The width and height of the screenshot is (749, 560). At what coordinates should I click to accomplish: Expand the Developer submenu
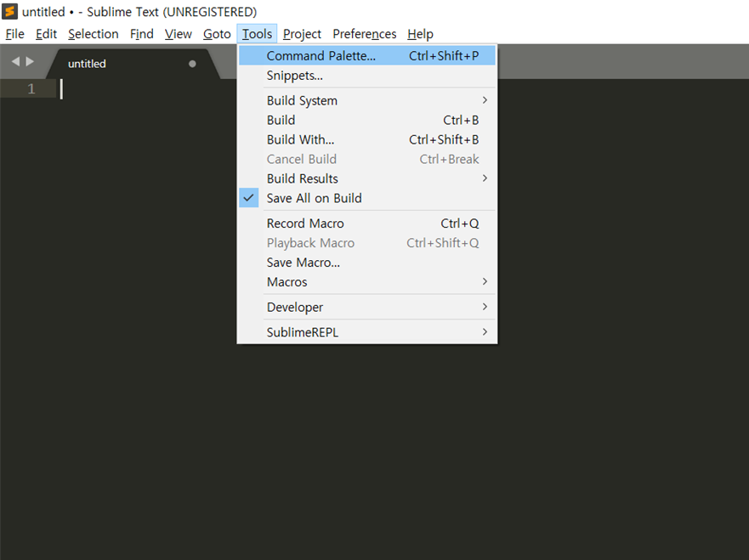(x=367, y=307)
